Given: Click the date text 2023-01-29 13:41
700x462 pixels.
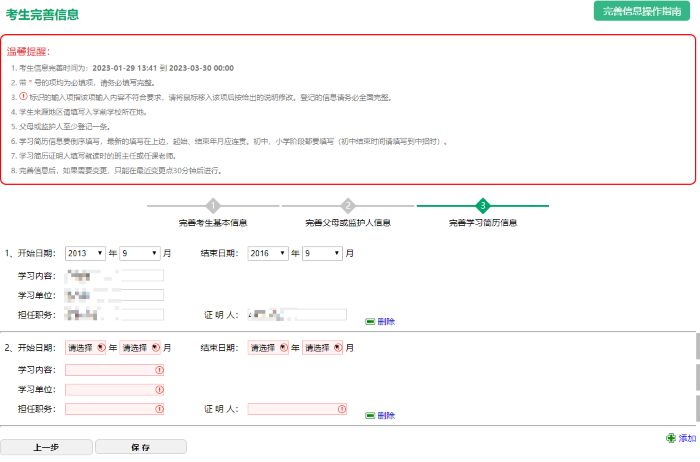Looking at the screenshot, I should (x=125, y=68).
